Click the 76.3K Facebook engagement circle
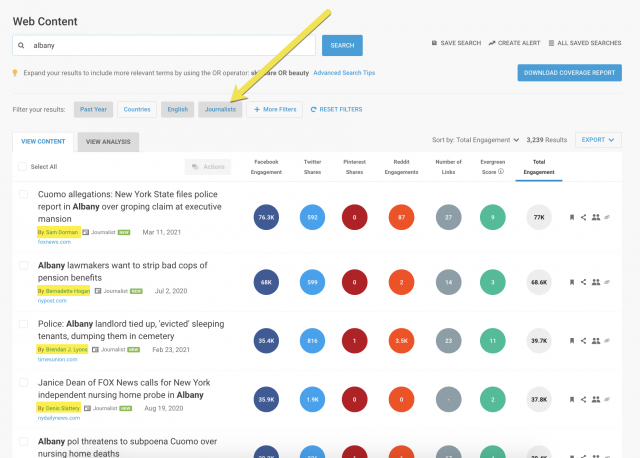 point(266,217)
